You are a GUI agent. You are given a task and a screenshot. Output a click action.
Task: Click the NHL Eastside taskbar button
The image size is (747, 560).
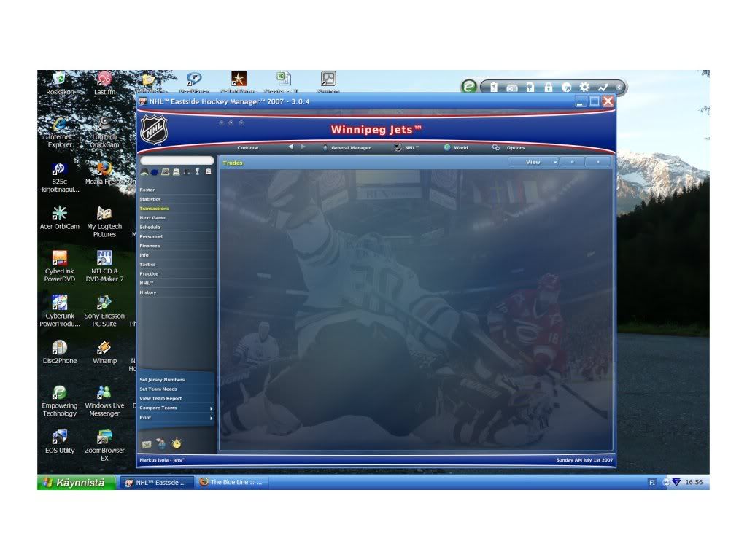coord(157,483)
